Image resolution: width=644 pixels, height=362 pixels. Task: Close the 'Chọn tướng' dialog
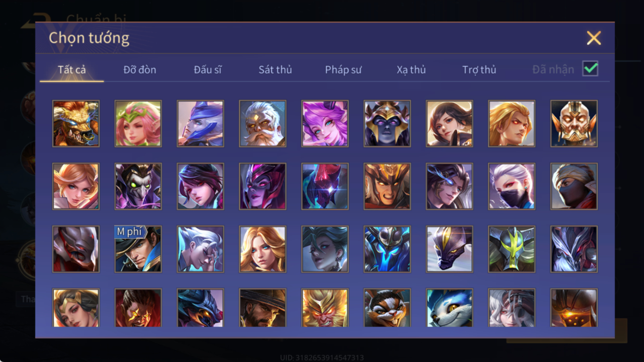594,38
